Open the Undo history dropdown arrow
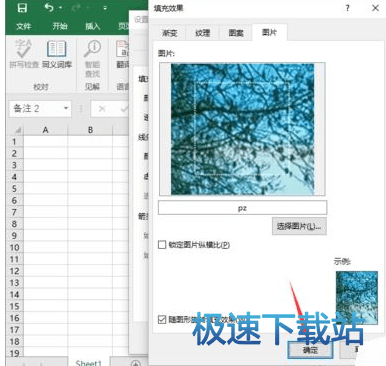This screenshot has width=386, height=366. [60, 8]
